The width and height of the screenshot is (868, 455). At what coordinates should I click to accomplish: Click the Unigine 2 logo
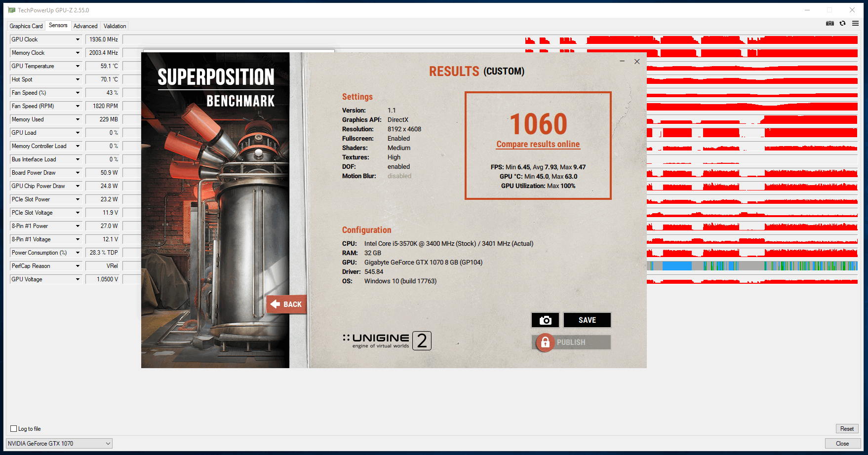point(387,341)
